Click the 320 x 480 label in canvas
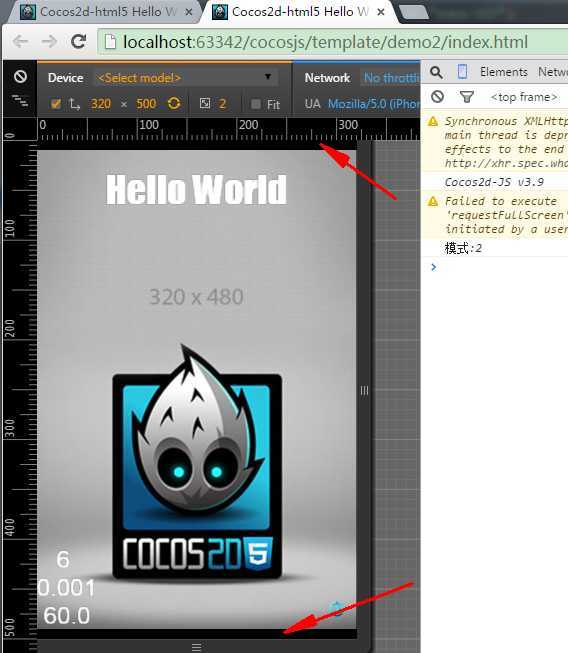The height and width of the screenshot is (653, 568). click(x=196, y=297)
